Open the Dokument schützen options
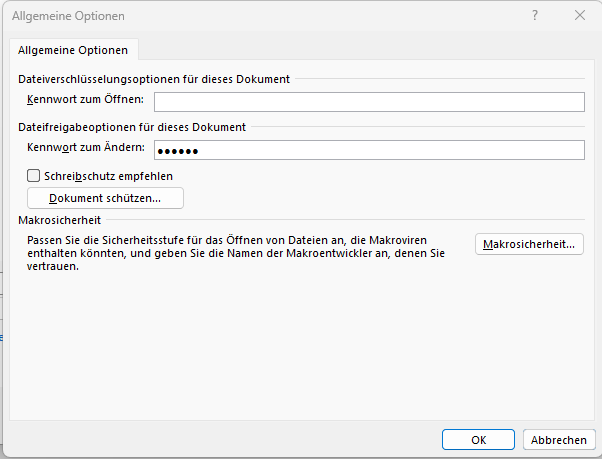Image resolution: width=602 pixels, height=459 pixels. (x=105, y=198)
